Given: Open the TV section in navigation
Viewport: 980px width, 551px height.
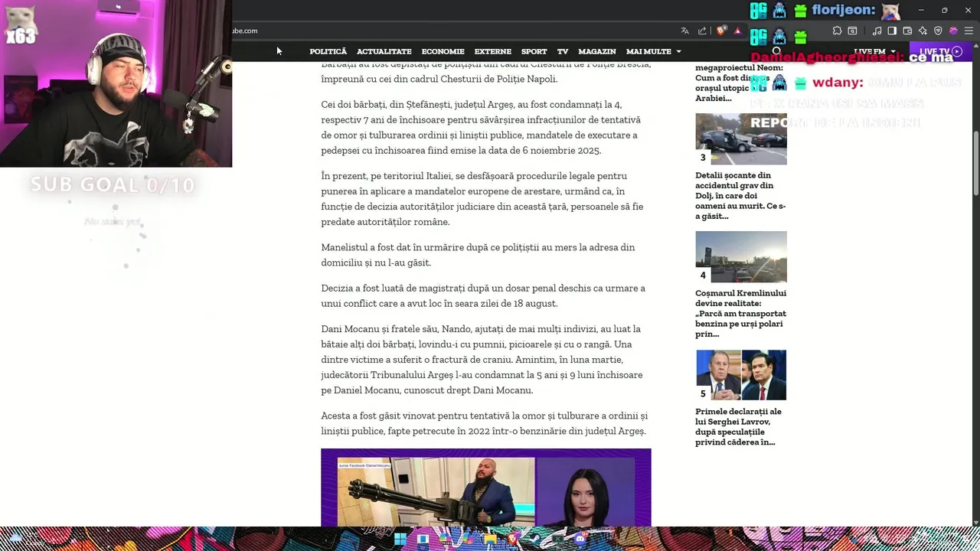Looking at the screenshot, I should click(x=563, y=51).
